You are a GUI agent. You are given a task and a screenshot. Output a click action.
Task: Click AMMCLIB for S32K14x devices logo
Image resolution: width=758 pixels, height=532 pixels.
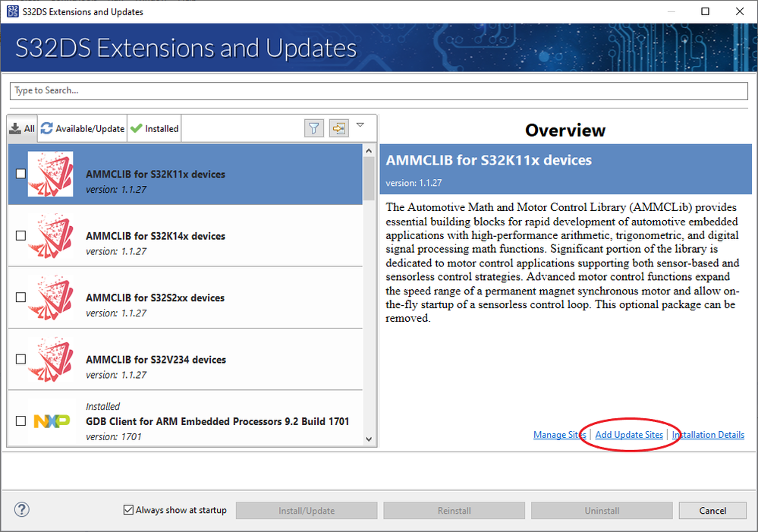tap(50, 236)
